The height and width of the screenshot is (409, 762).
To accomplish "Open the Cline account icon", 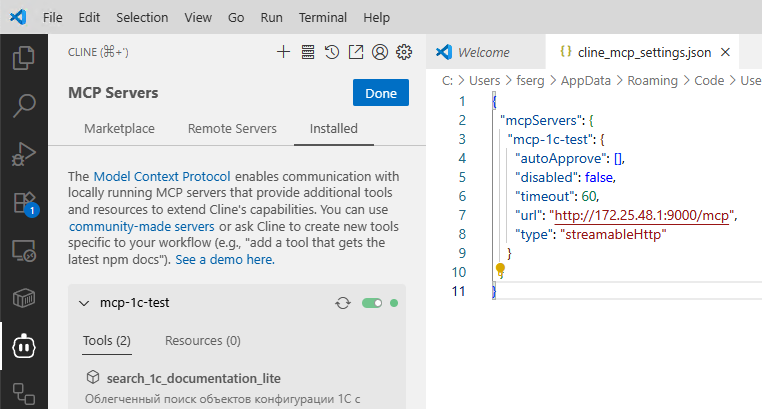I will point(380,52).
